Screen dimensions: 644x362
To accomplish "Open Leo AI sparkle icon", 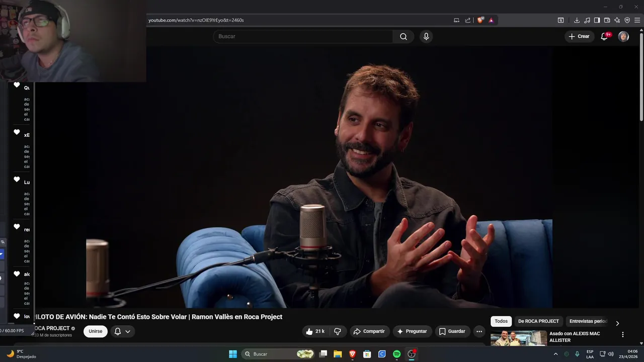I will (617, 20).
